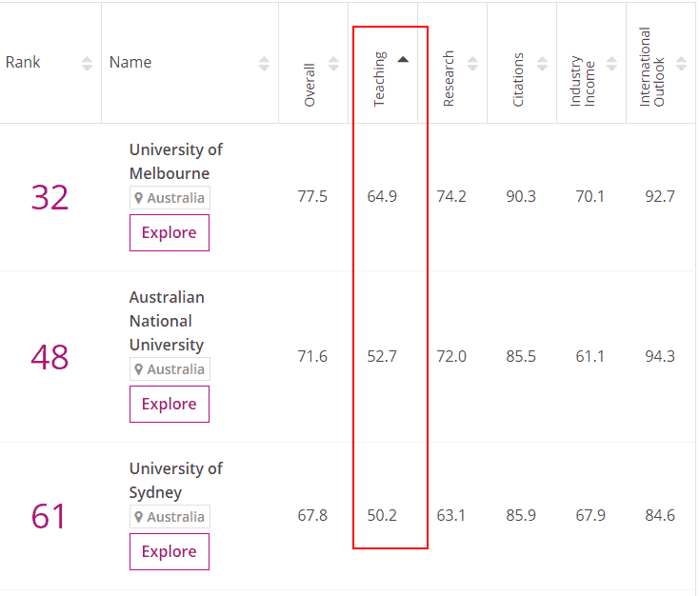Select rank number 48 cell

[x=50, y=357]
